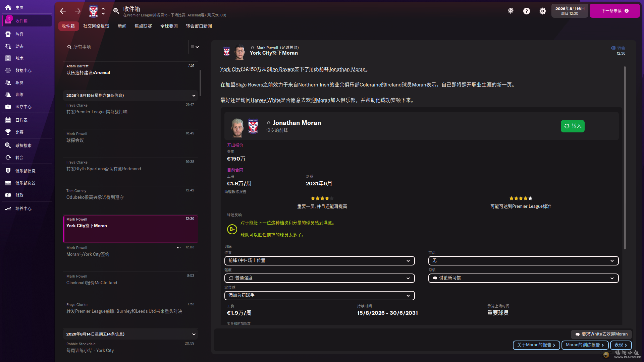Switch to the 社交网络反馈 tab
Screen dimensions: 644x362
click(x=96, y=26)
